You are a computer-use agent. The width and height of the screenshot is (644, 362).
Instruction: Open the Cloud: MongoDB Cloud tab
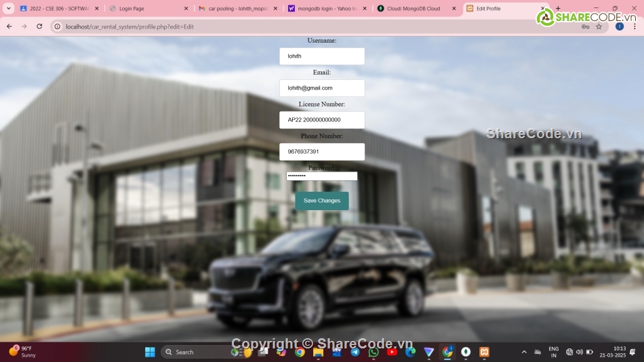pos(412,9)
